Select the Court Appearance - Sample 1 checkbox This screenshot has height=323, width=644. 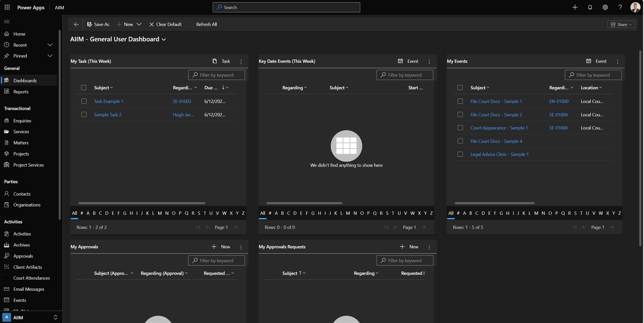(x=460, y=128)
